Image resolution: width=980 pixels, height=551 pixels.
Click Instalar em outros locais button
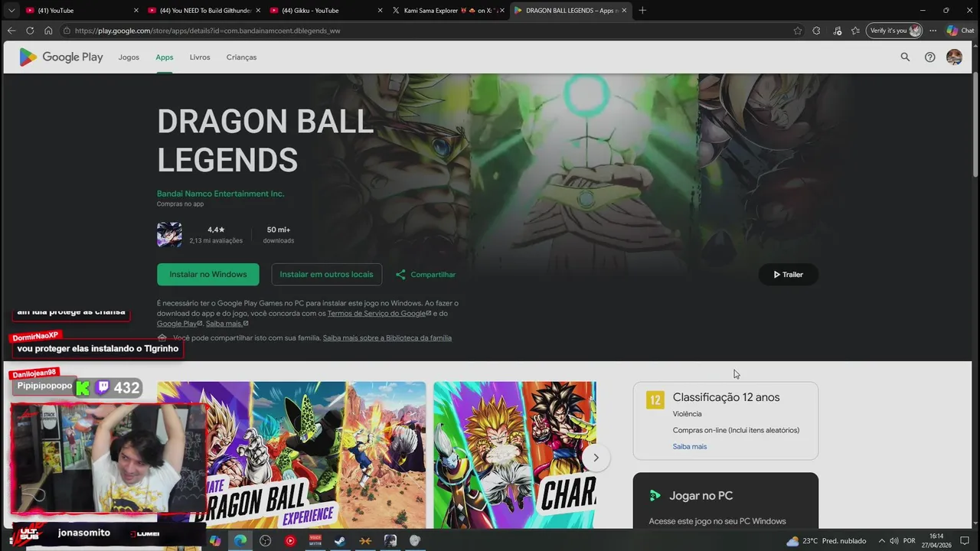click(326, 275)
